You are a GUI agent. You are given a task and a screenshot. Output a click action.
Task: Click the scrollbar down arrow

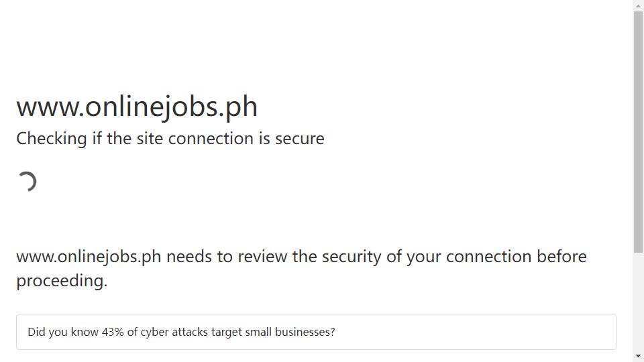point(638,356)
